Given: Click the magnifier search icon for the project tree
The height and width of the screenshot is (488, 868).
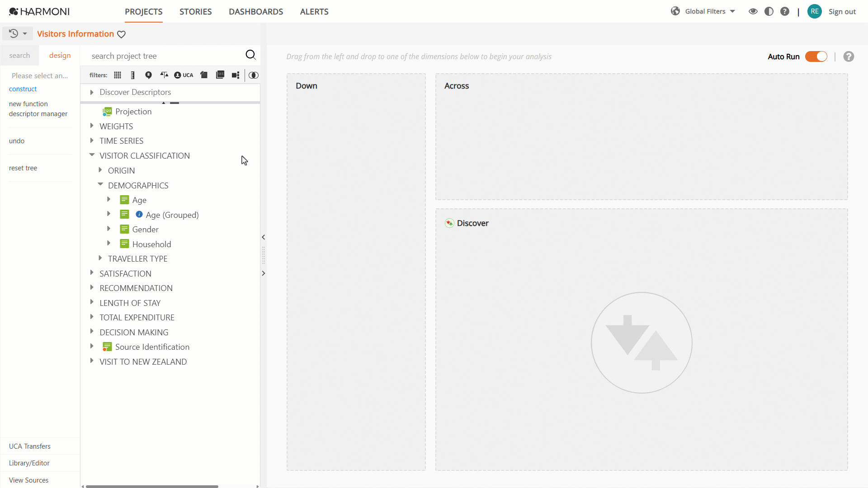Looking at the screenshot, I should click(x=250, y=55).
